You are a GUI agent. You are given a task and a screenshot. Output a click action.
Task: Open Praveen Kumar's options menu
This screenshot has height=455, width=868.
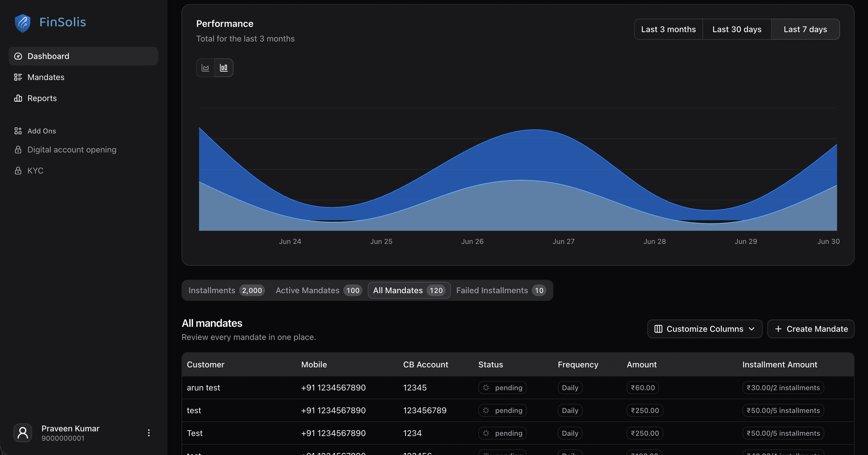[149, 433]
